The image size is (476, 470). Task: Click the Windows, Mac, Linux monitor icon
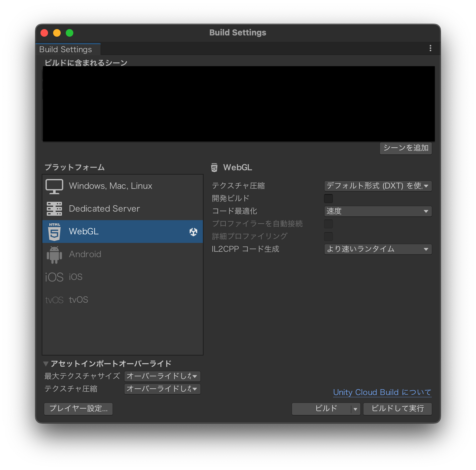pos(54,186)
